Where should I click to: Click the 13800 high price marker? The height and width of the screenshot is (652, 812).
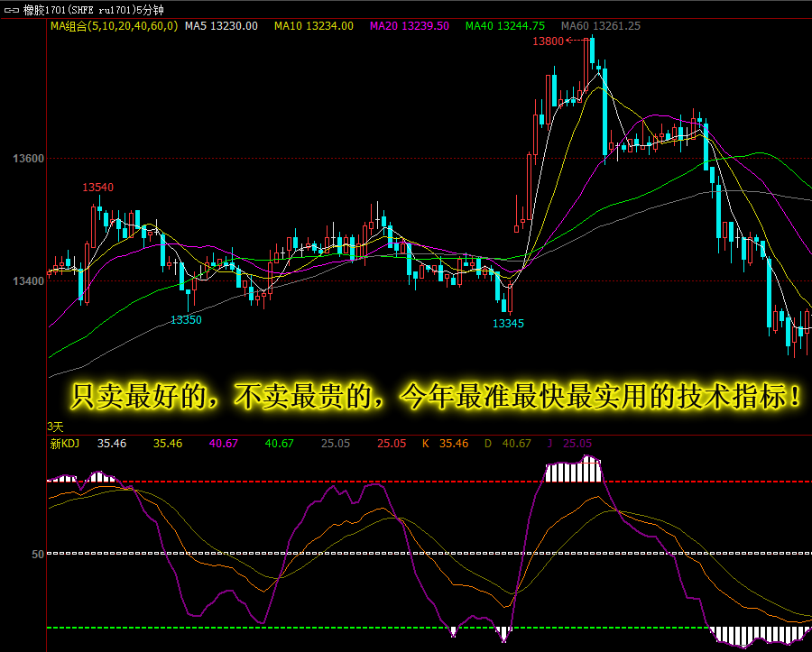pos(548,41)
